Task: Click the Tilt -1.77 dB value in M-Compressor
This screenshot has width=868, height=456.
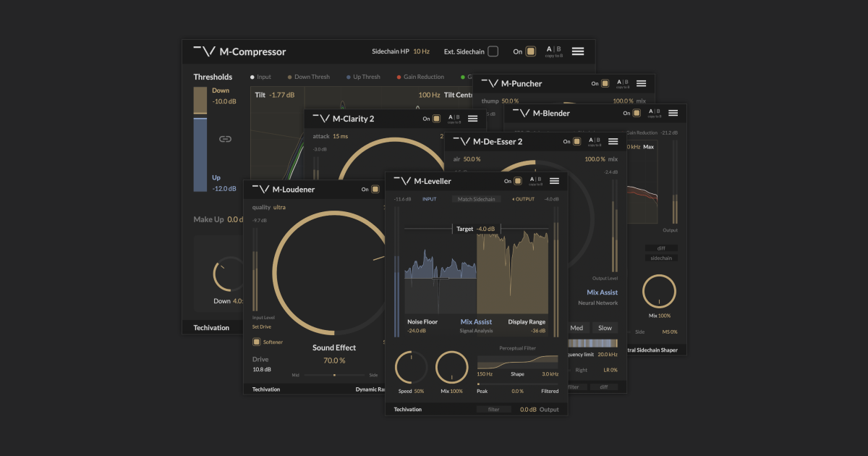Action: 282,95
